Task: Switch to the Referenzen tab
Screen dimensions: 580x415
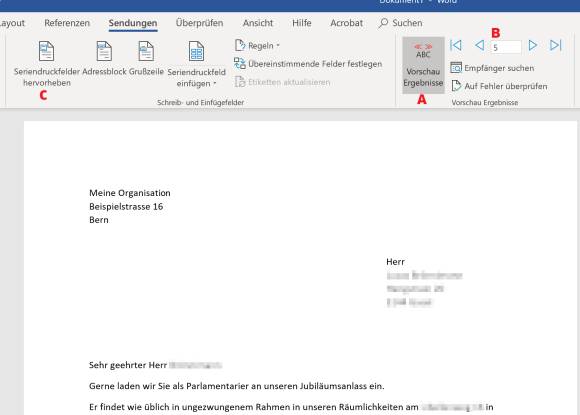Action: click(x=67, y=23)
